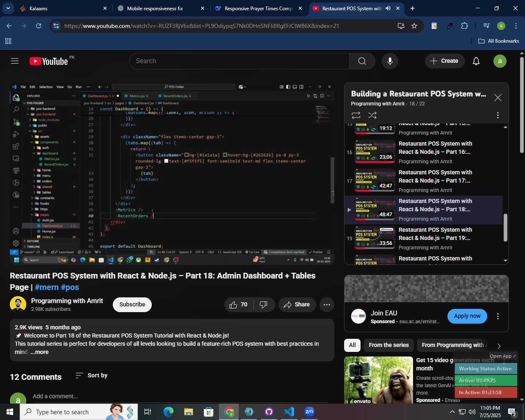Viewport: 525px width, 420px height.
Task: Subscribe to Programming with Amrit
Action: click(x=132, y=305)
